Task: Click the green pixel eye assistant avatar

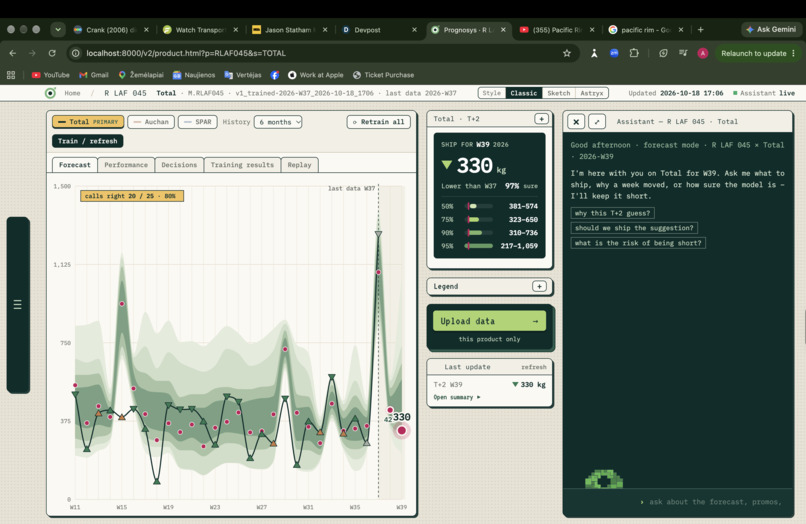Action: click(x=604, y=479)
